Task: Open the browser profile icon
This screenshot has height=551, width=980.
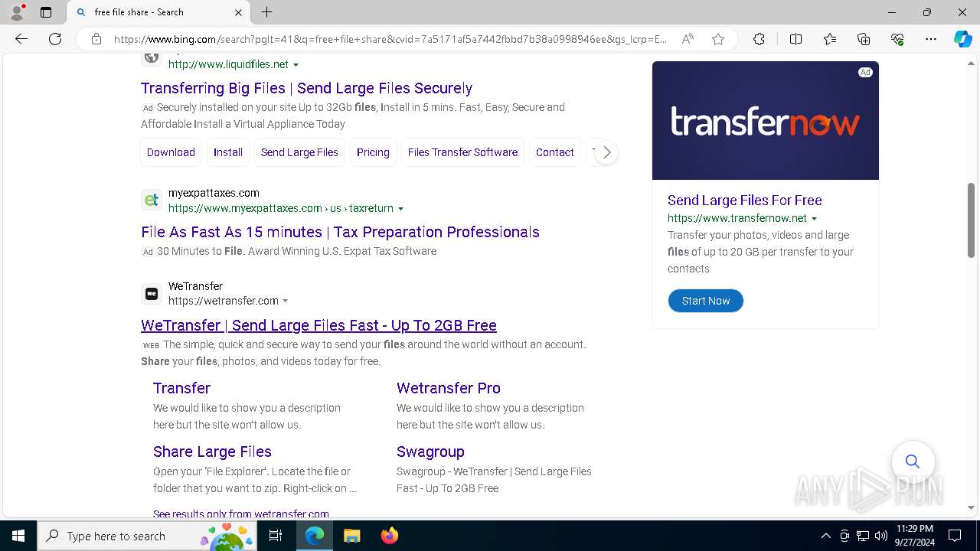Action: (17, 12)
